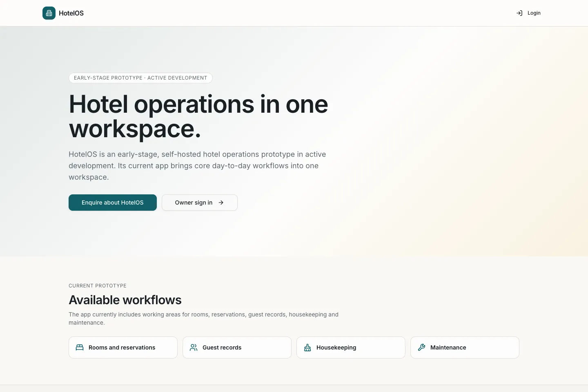Select the Housekeeping workflow card

[351, 347]
